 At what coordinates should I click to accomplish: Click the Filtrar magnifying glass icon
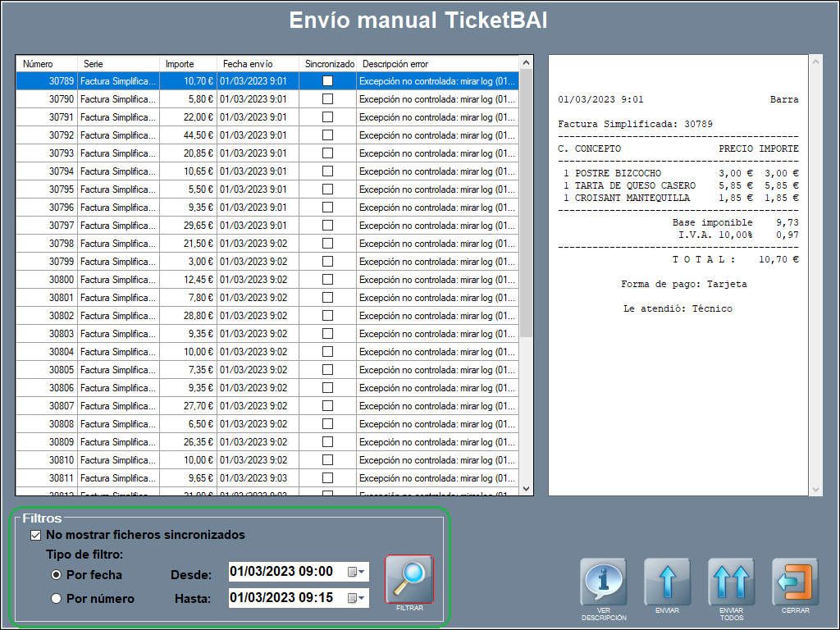(409, 580)
